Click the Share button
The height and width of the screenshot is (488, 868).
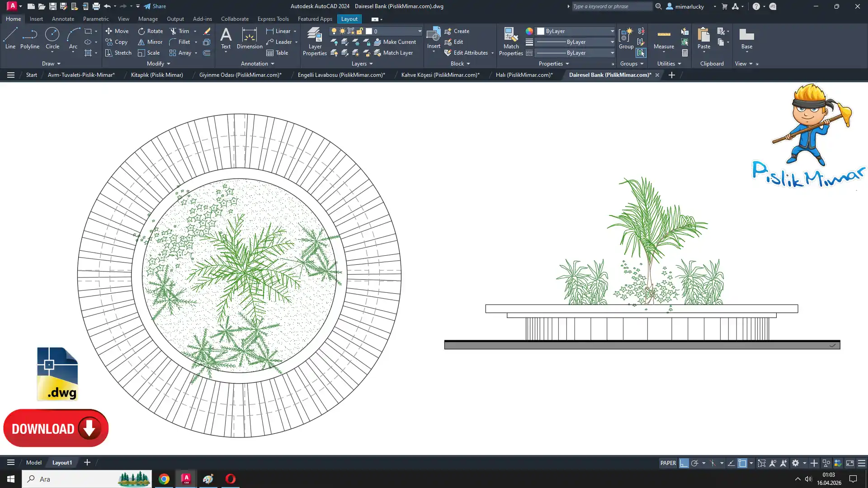(x=155, y=6)
